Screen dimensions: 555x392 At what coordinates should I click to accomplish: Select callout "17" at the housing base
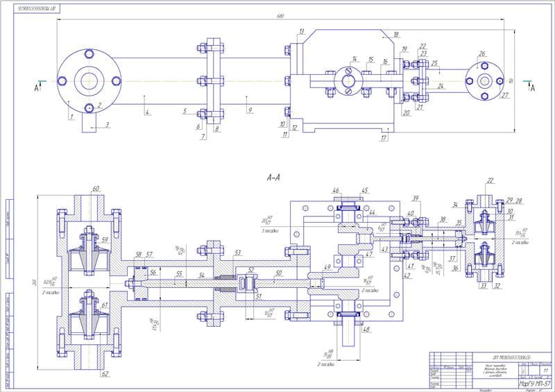coord(384,138)
